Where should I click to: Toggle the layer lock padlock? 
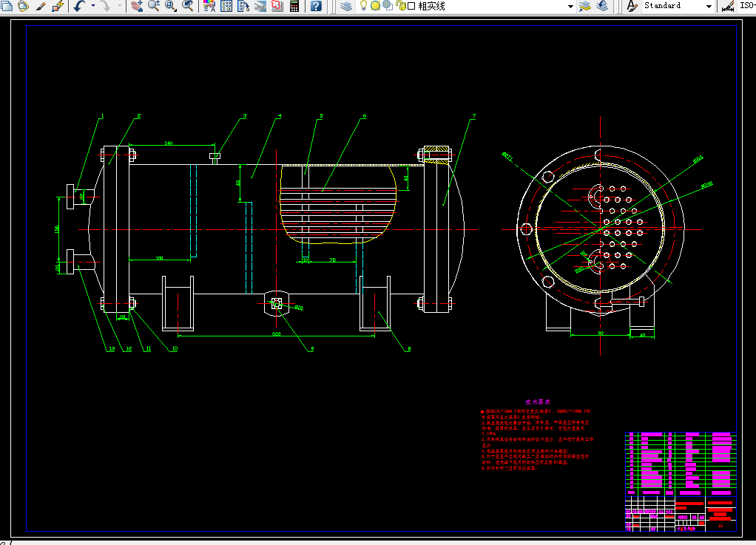[400, 6]
